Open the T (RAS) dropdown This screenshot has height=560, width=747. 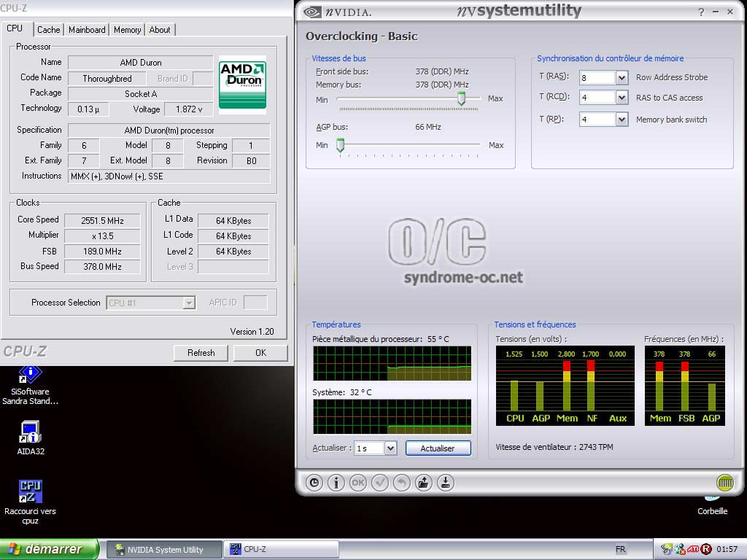[622, 77]
